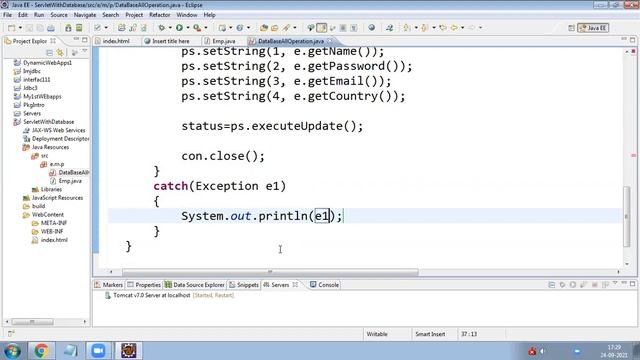Click editor vertical scrollbar thumb
The image size is (640, 360).
click(x=627, y=216)
